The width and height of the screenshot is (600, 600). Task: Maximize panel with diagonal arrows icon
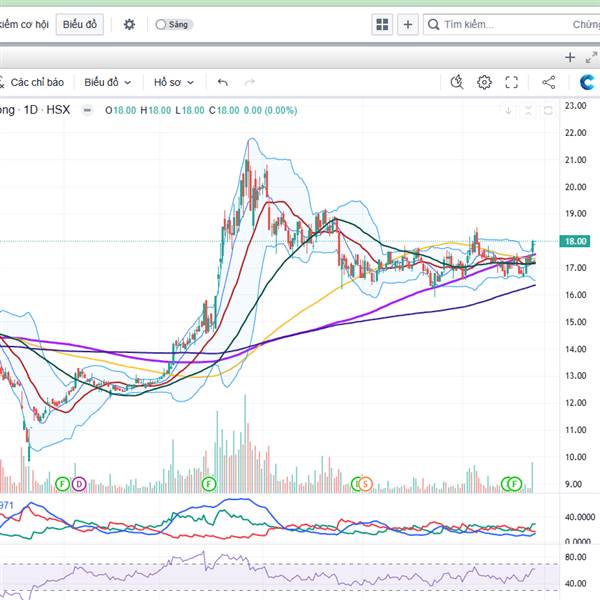pyautogui.click(x=592, y=57)
